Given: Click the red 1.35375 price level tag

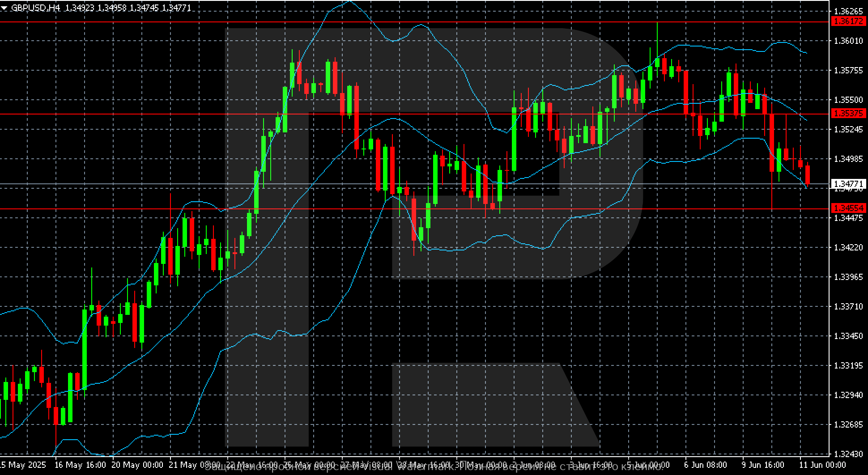Looking at the screenshot, I should coord(848,114).
